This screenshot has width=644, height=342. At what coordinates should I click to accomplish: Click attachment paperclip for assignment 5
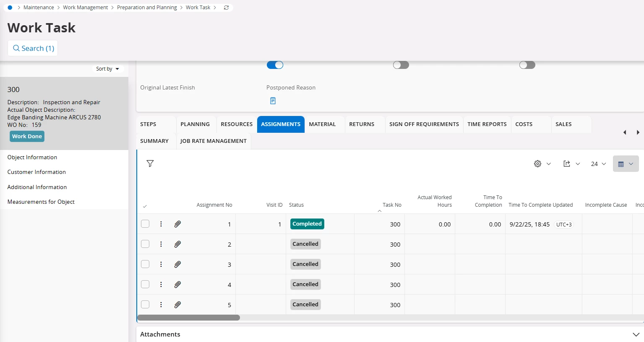coord(177,305)
